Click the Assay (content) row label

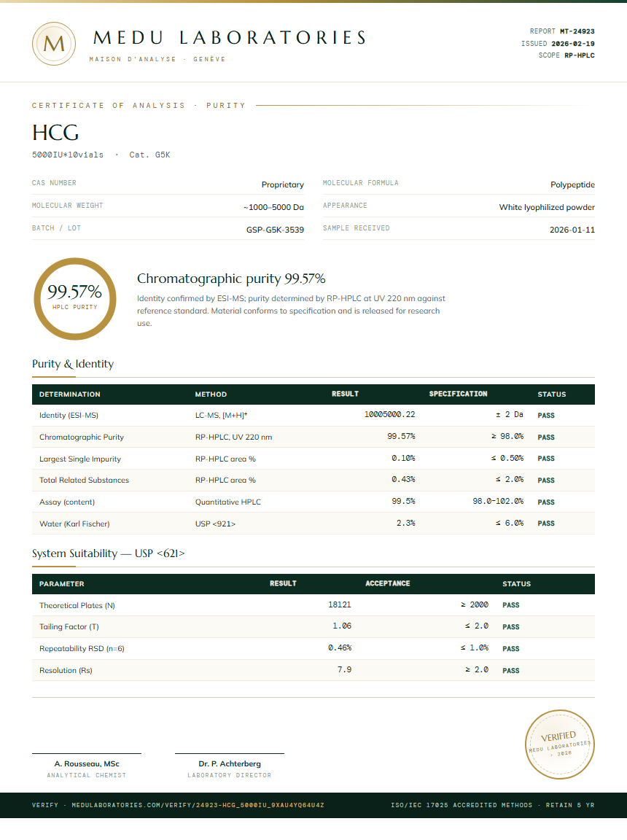(x=67, y=502)
